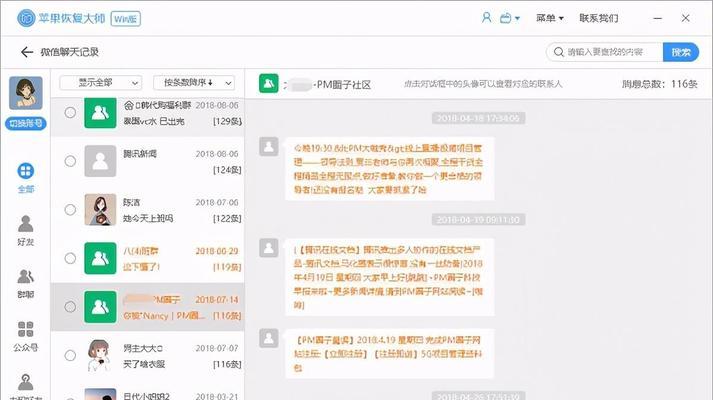
Task: Select the radio button for 男主大大
Action: coord(70,355)
